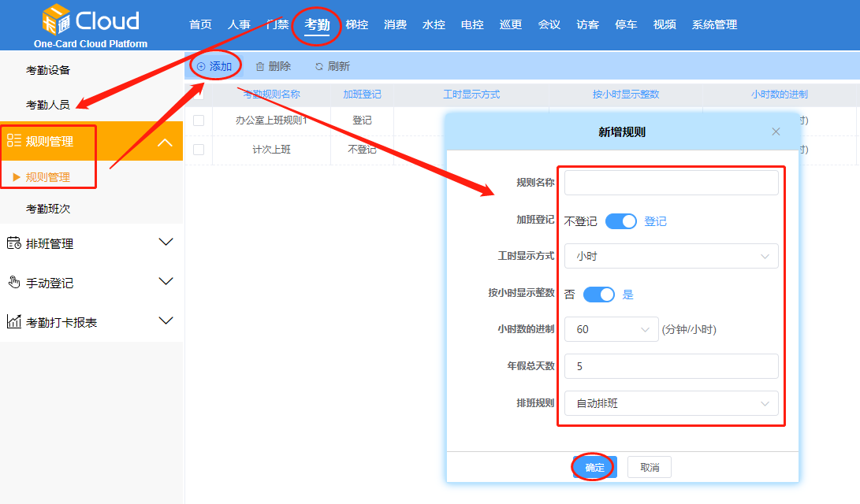Switch to the 系统管理 top menu
Screen dimensions: 860x504
click(714, 24)
